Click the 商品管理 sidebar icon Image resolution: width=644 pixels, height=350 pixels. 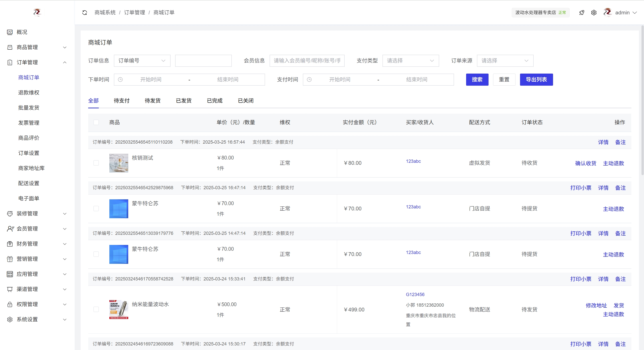pyautogui.click(x=10, y=47)
